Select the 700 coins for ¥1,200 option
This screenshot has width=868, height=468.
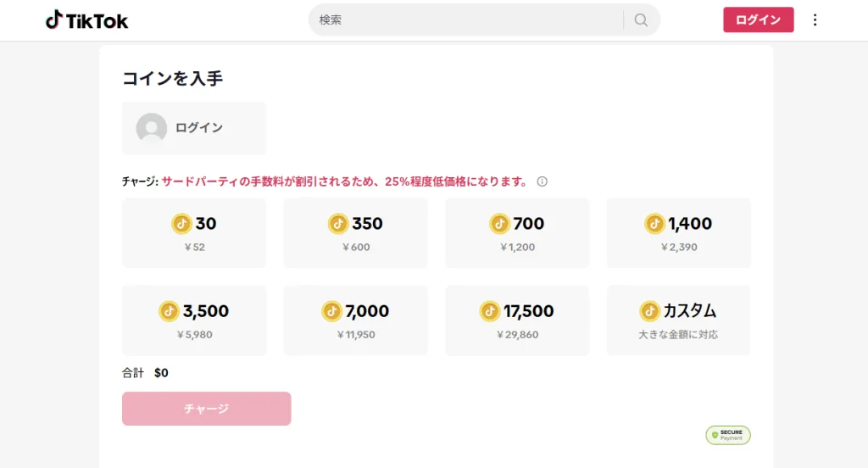(517, 233)
